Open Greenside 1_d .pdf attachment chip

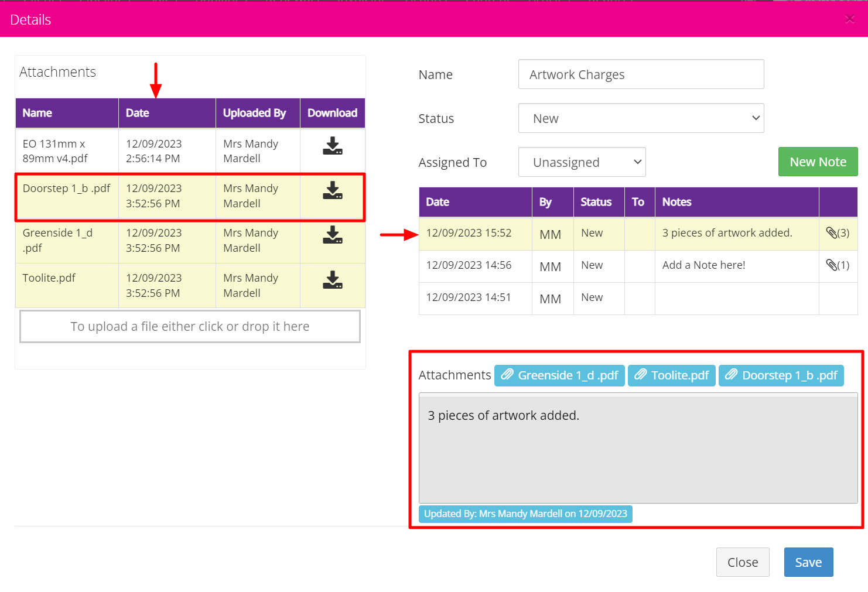(x=559, y=375)
